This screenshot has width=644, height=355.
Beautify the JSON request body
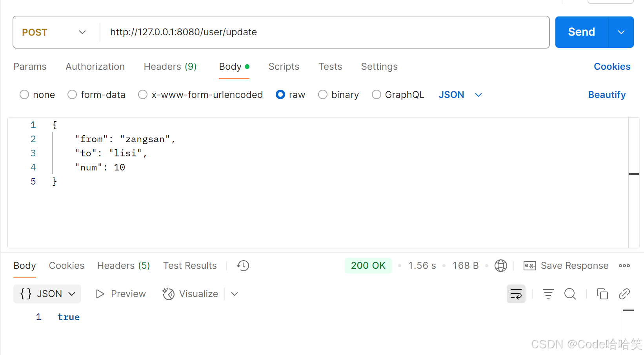point(607,95)
